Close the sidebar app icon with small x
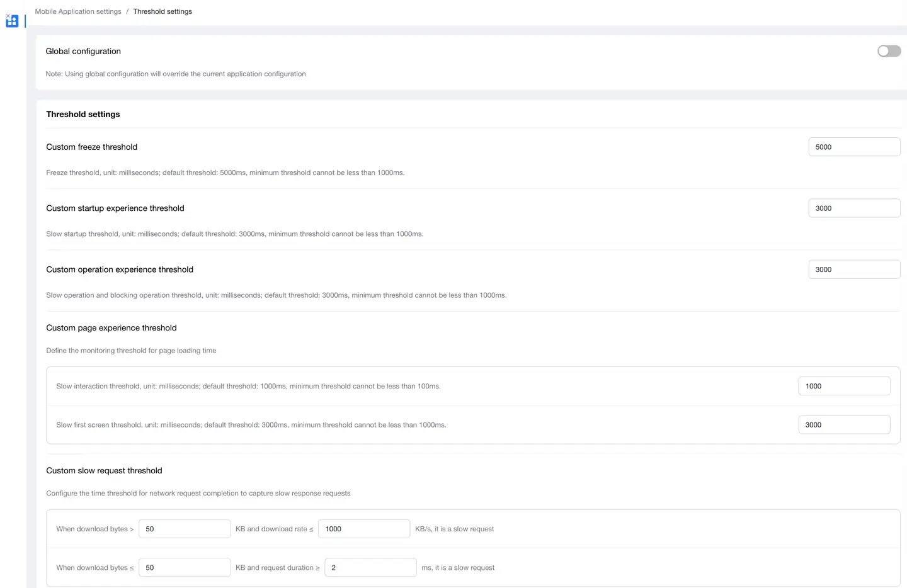Screen dimensions: 907x588 [x=8, y=16]
